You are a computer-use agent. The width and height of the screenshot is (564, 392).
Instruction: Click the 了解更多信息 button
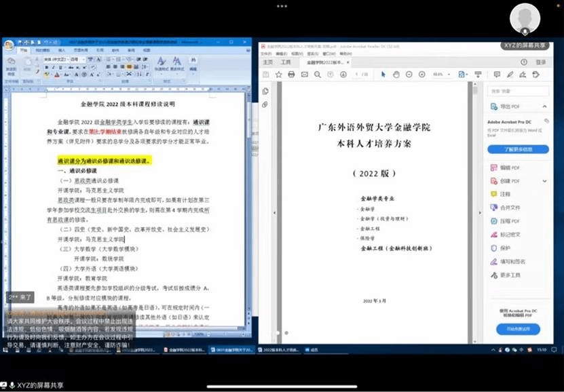(518, 149)
